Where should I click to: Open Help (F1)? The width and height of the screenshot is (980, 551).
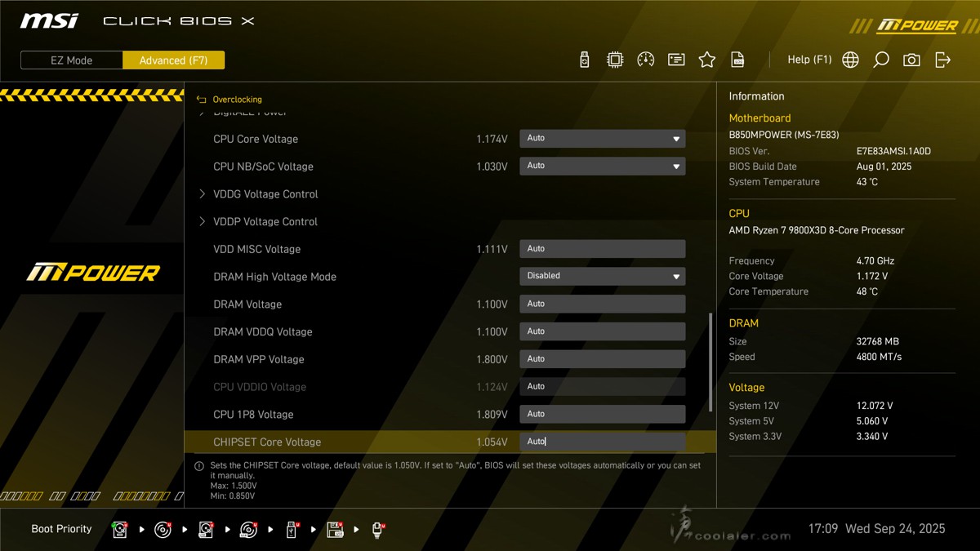pyautogui.click(x=809, y=60)
